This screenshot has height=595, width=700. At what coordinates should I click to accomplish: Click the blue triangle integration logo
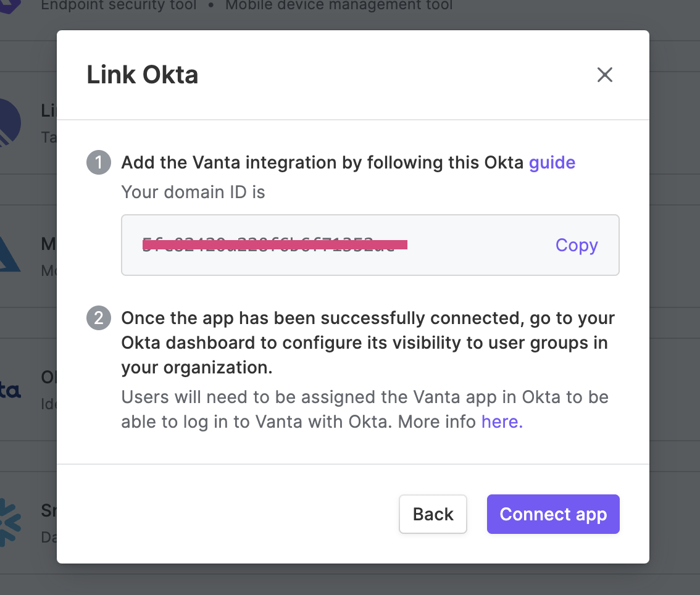pyautogui.click(x=10, y=254)
